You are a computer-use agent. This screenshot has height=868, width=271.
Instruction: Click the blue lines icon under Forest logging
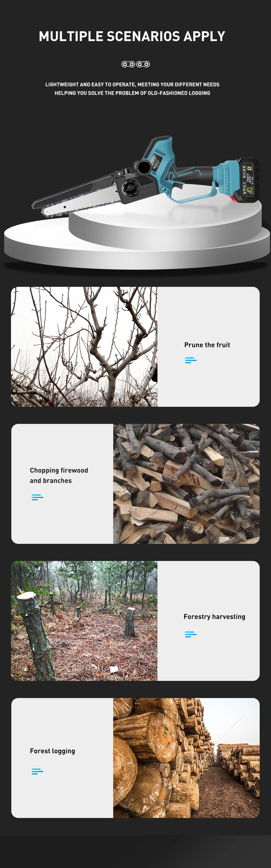(x=37, y=771)
